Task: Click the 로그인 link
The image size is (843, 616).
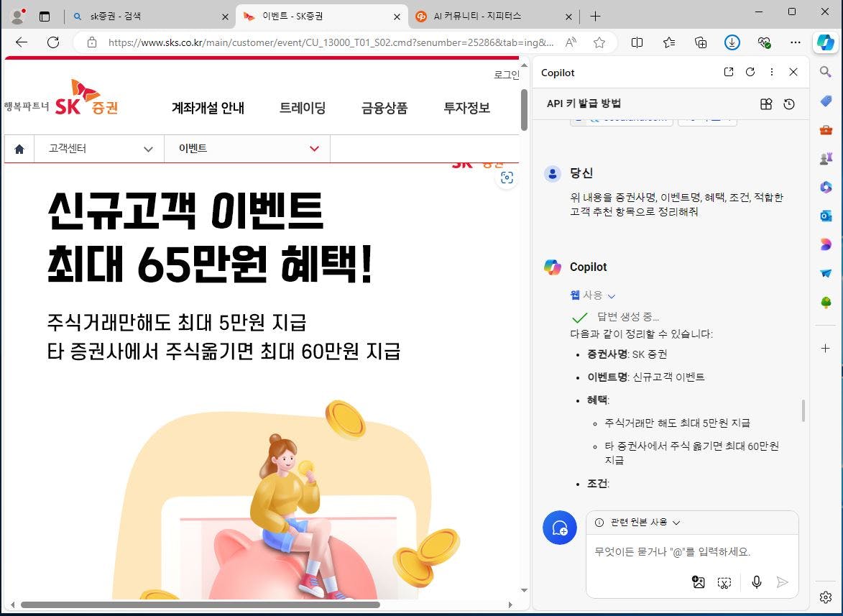Action: coord(507,75)
